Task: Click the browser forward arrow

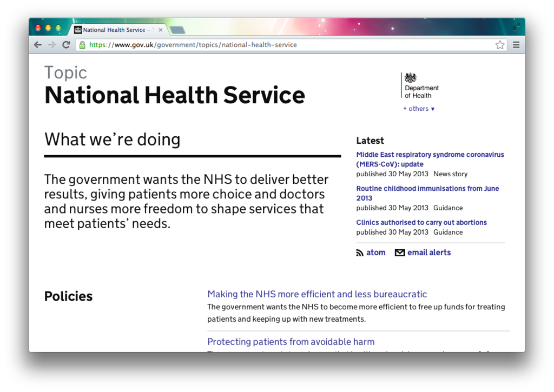Action: point(52,45)
